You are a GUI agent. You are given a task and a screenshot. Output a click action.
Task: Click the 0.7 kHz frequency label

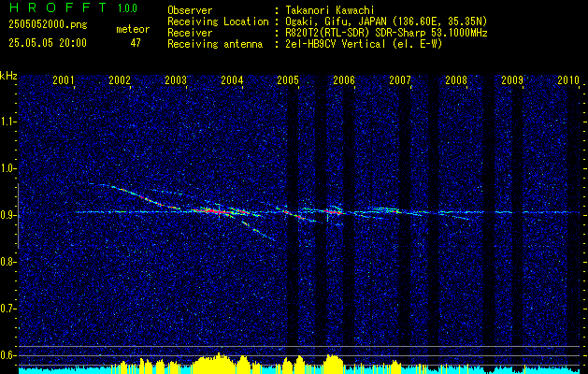7,309
